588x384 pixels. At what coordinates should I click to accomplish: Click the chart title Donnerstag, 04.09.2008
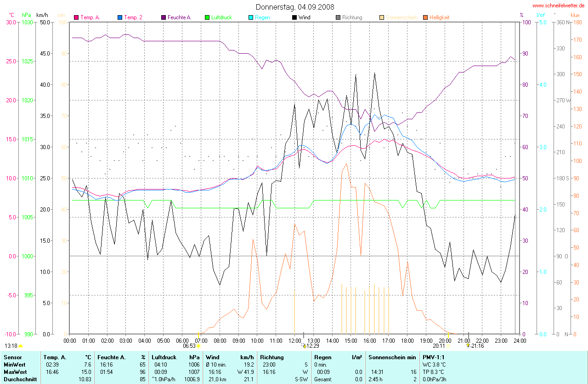pos(295,7)
